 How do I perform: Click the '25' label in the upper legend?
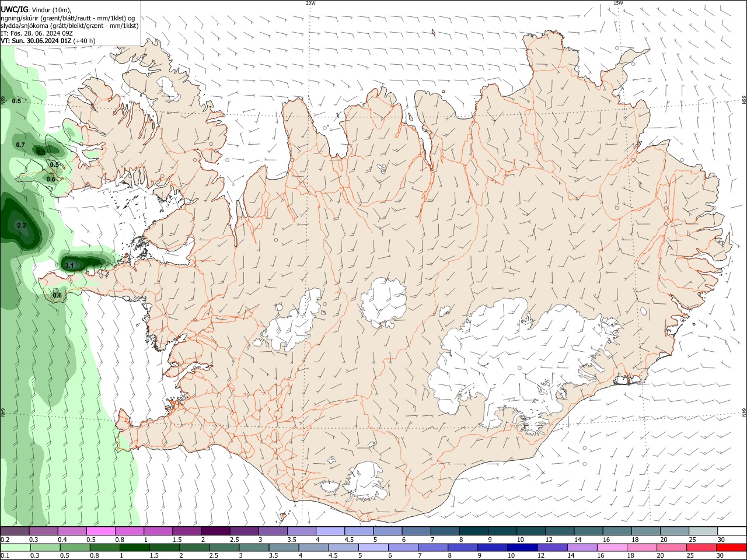(x=692, y=540)
